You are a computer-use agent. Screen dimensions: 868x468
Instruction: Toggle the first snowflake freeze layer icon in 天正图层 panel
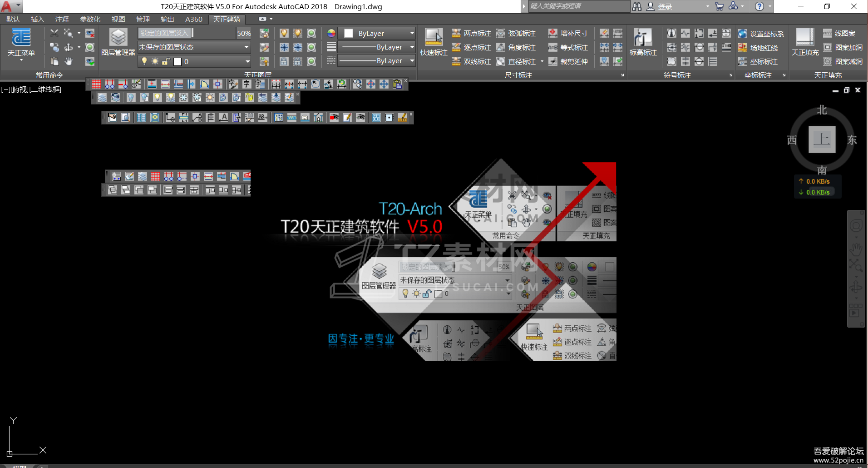[284, 47]
